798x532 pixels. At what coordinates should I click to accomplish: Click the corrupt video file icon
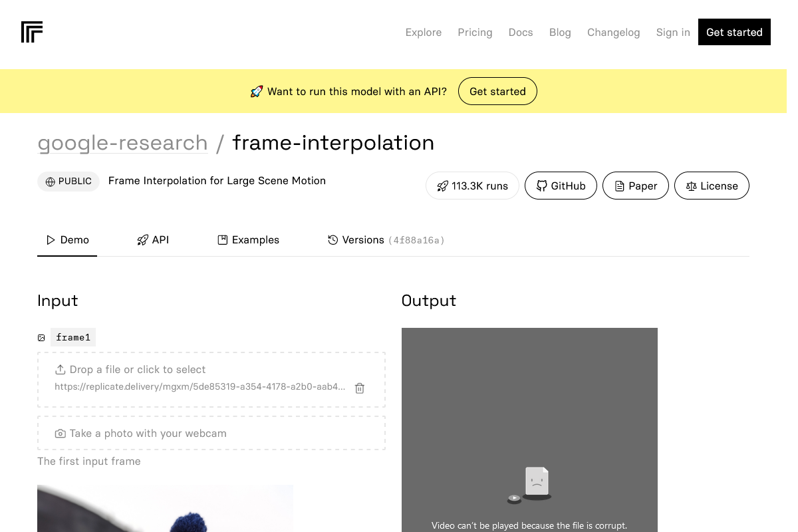536,481
